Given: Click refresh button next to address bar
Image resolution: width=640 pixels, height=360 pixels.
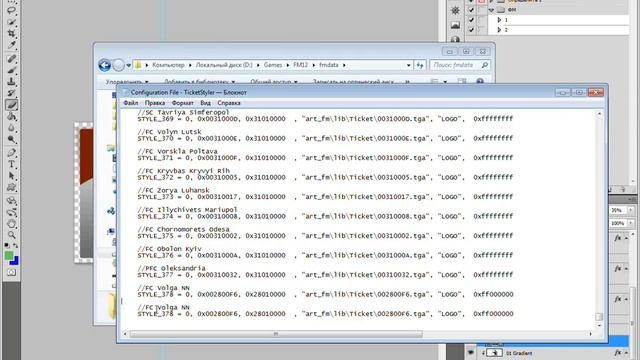Looking at the screenshot, I should [x=420, y=65].
